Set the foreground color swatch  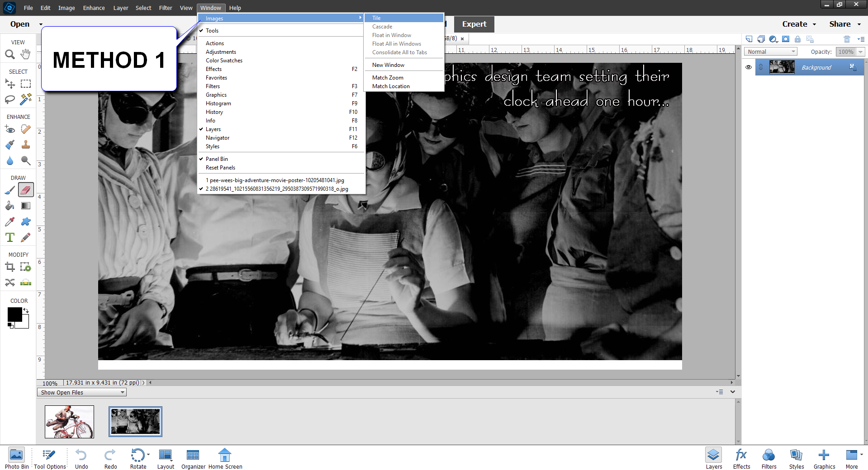(14, 314)
